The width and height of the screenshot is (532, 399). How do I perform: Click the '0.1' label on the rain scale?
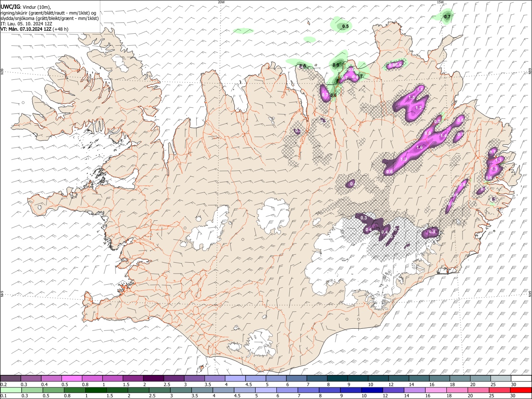tap(4, 396)
